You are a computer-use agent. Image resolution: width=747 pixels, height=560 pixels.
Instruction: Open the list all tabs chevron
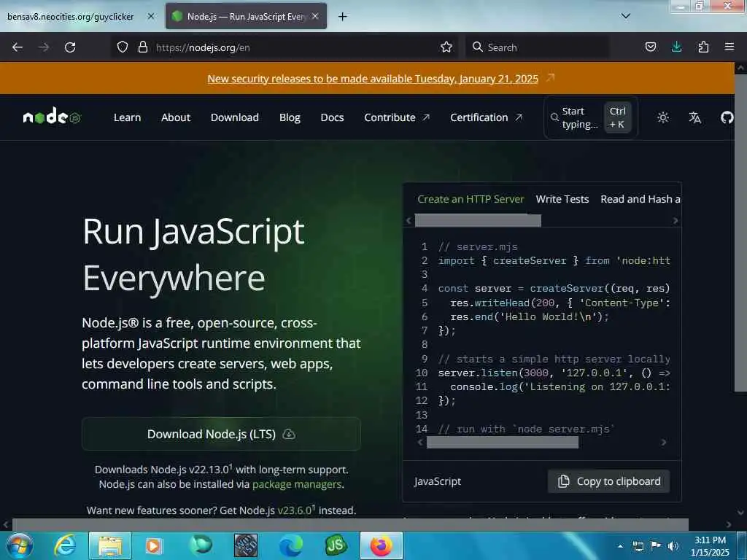point(625,16)
